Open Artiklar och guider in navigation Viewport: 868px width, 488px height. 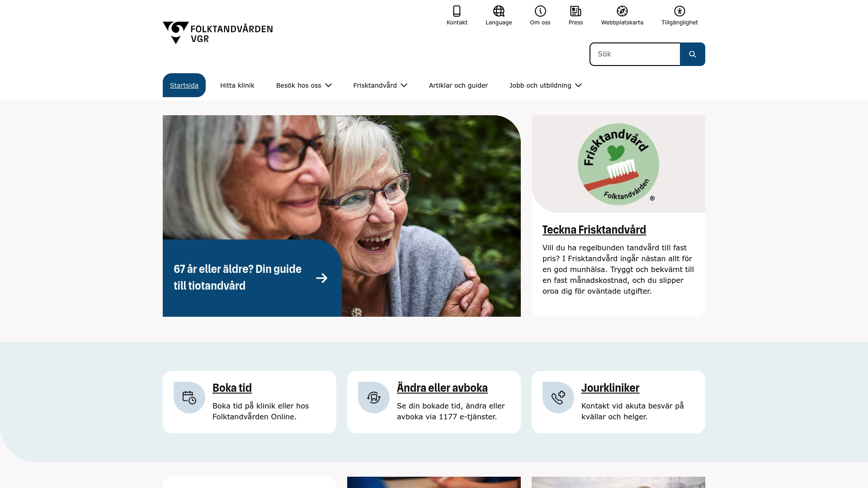[458, 85]
